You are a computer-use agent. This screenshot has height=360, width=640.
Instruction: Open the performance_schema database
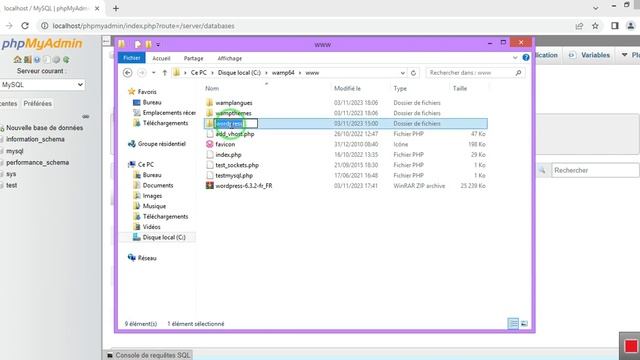38,162
